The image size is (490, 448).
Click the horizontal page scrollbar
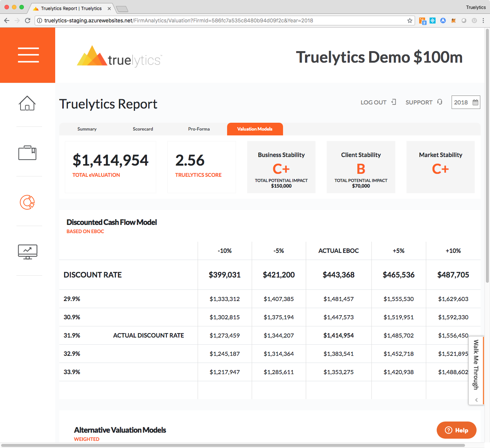[233, 445]
